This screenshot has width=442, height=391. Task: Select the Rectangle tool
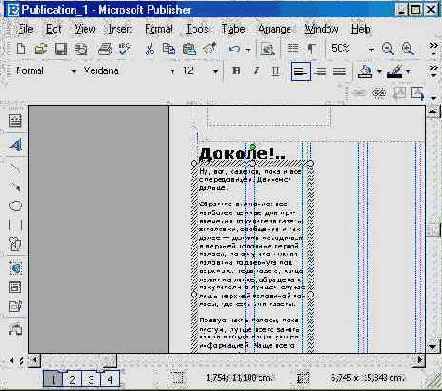coord(15,225)
